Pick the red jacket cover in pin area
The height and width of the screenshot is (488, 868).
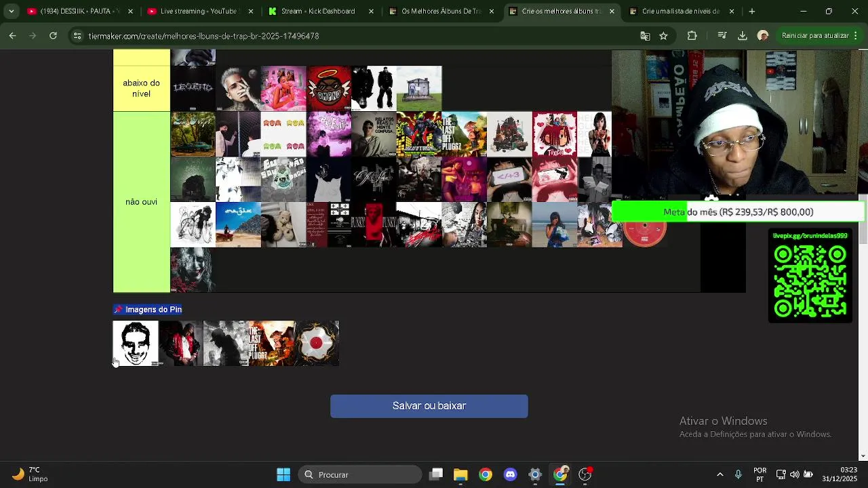click(181, 344)
